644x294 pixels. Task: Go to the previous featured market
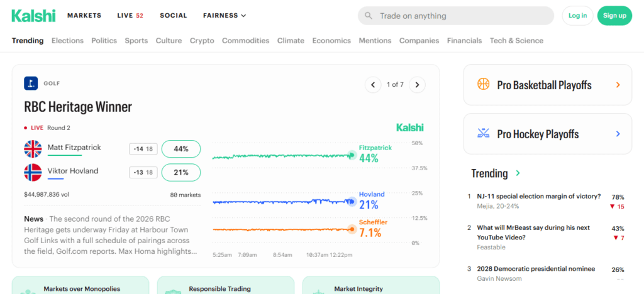pyautogui.click(x=374, y=85)
